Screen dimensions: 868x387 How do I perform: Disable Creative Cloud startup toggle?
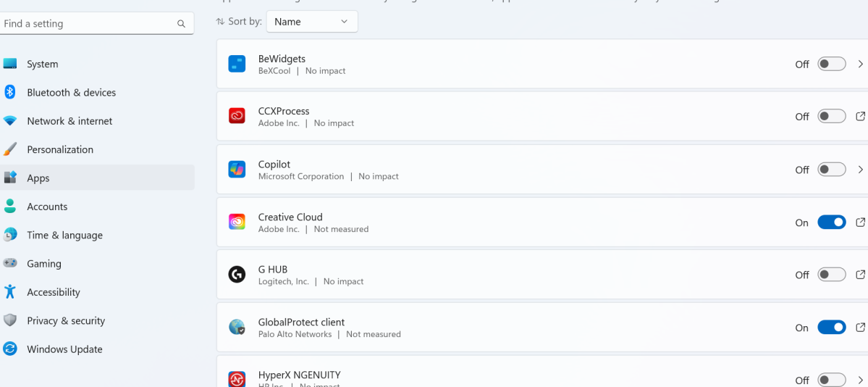(x=832, y=222)
